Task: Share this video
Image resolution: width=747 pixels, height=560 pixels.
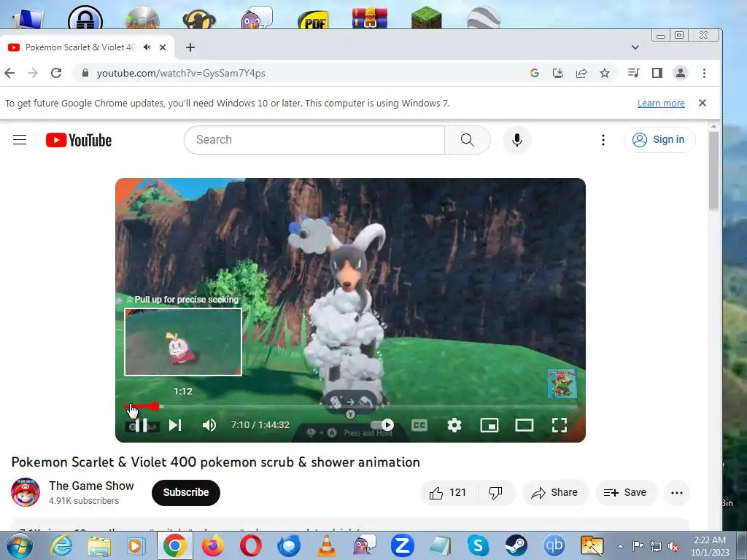Action: click(x=555, y=492)
